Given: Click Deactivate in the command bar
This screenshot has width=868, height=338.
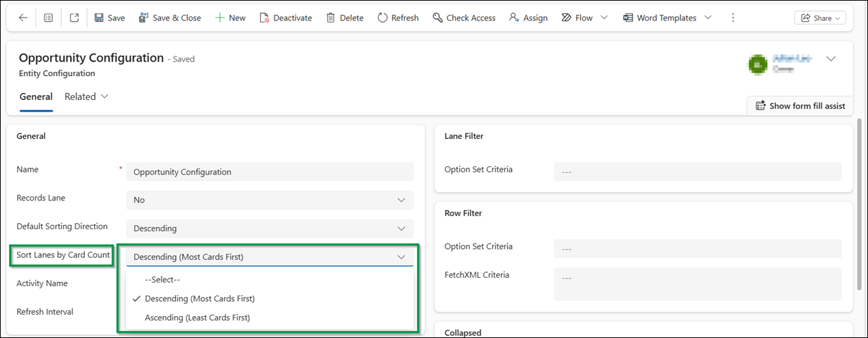Looking at the screenshot, I should pos(286,18).
